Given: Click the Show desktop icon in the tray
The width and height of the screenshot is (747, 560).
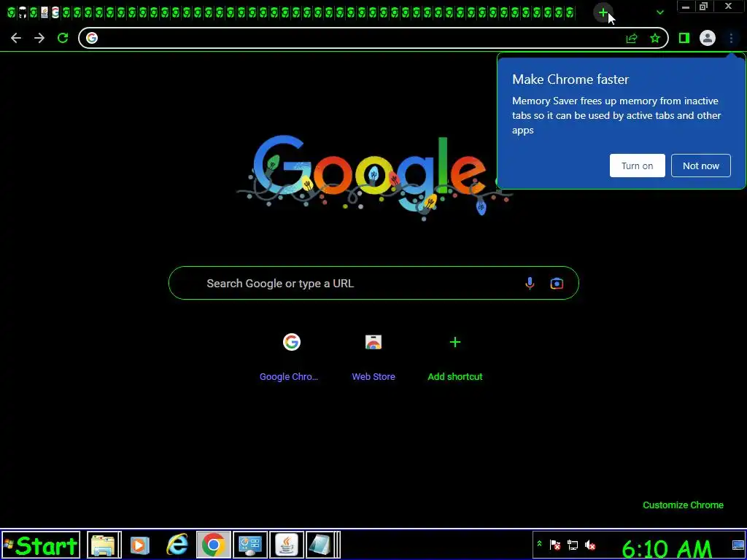Looking at the screenshot, I should pyautogui.click(x=738, y=545).
